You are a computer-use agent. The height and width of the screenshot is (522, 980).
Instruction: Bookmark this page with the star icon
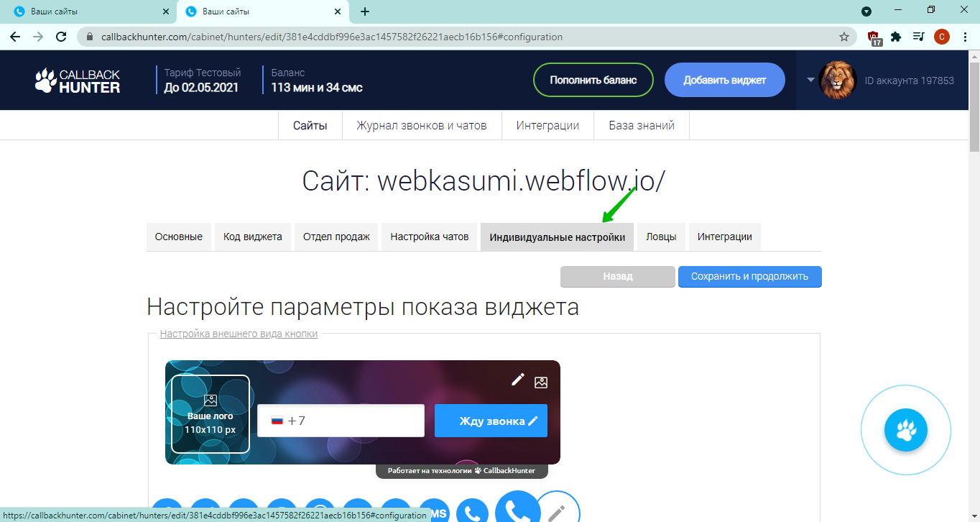click(x=844, y=37)
